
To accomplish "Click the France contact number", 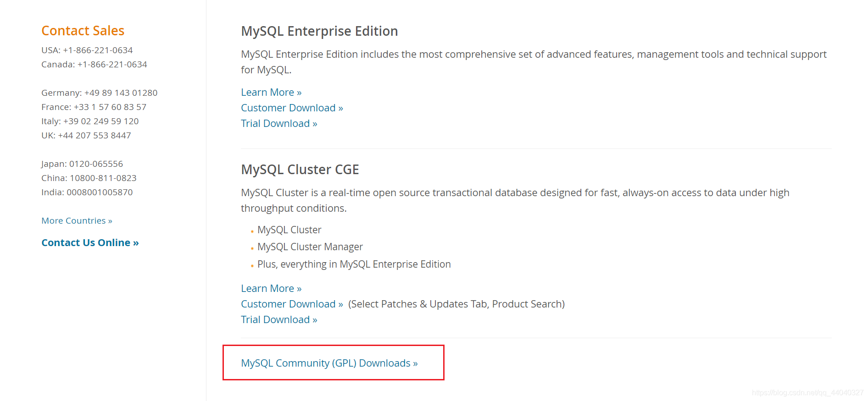I will [x=94, y=107].
